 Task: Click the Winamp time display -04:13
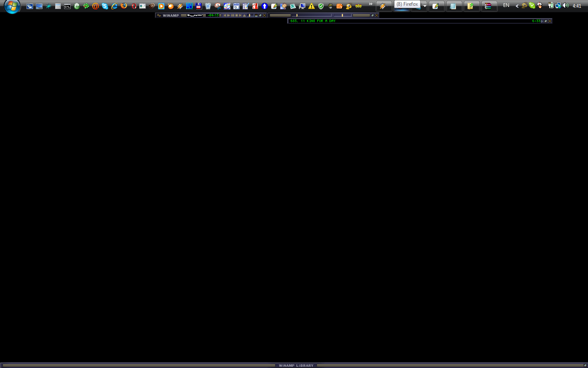pyautogui.click(x=214, y=15)
